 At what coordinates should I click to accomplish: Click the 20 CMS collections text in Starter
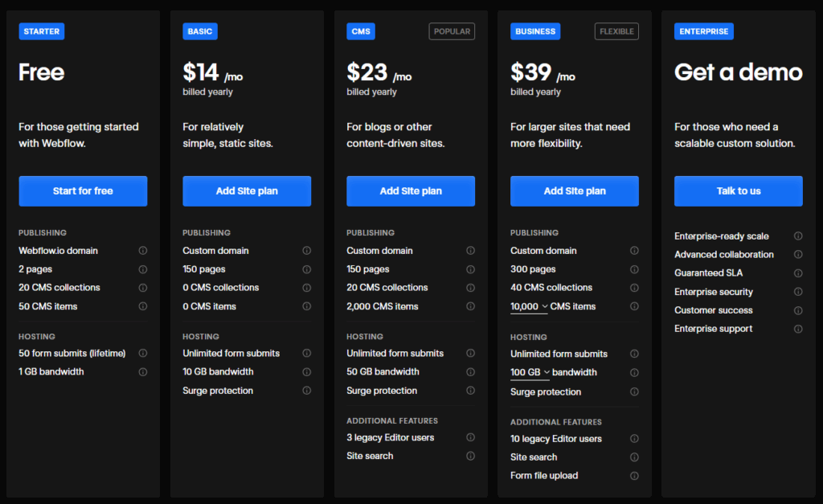coord(59,288)
